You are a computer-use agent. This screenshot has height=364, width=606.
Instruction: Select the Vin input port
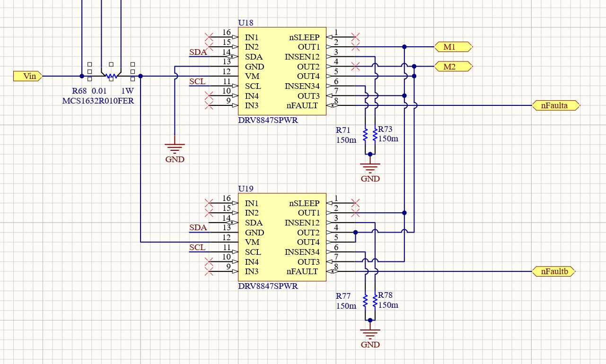28,76
